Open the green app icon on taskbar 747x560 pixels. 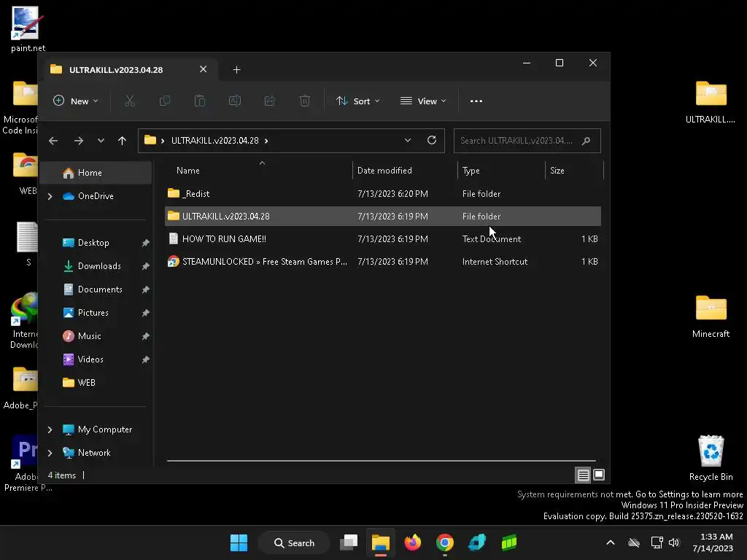coord(508,542)
